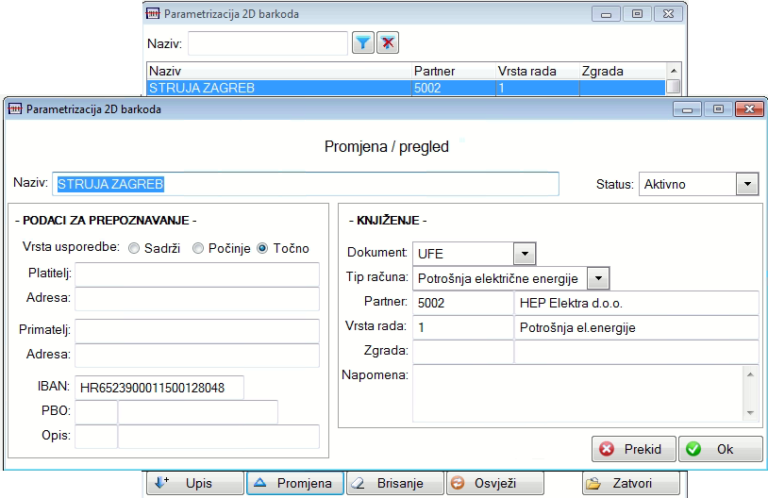Click app icon in front window title bar
768x498 pixels.
pyautogui.click(x=15, y=109)
